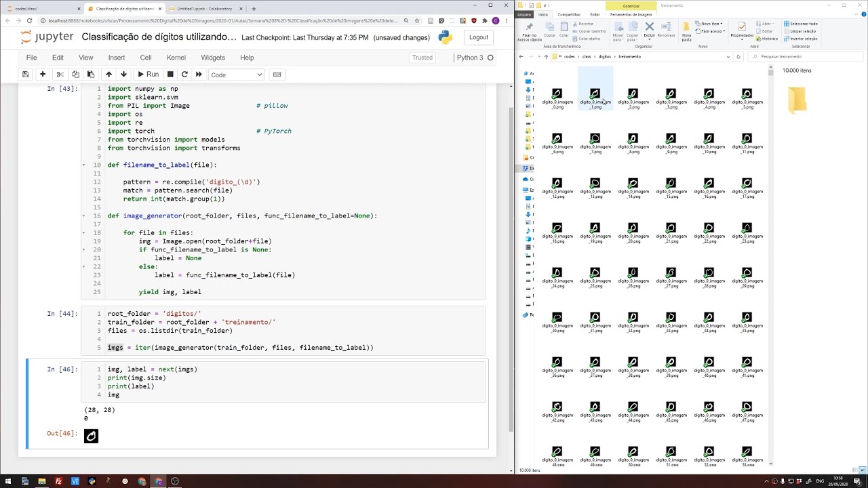
Task: Open the File menu in Jupyter
Action: point(31,58)
